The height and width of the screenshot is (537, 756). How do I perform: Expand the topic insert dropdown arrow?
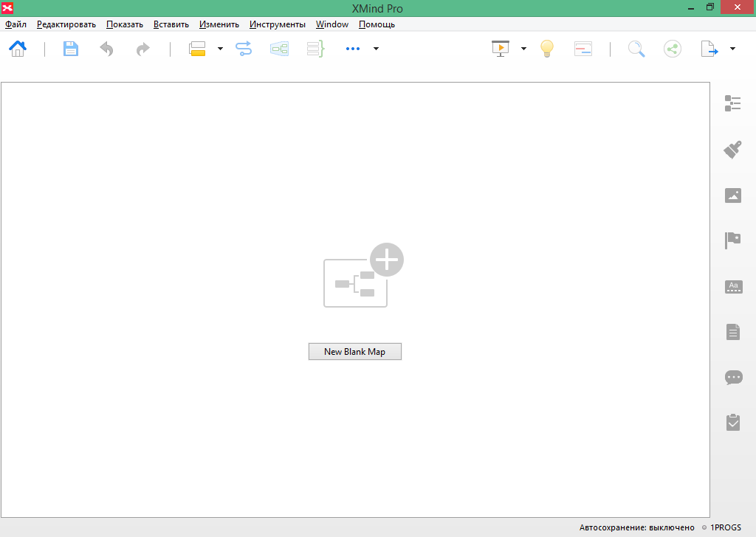(220, 49)
